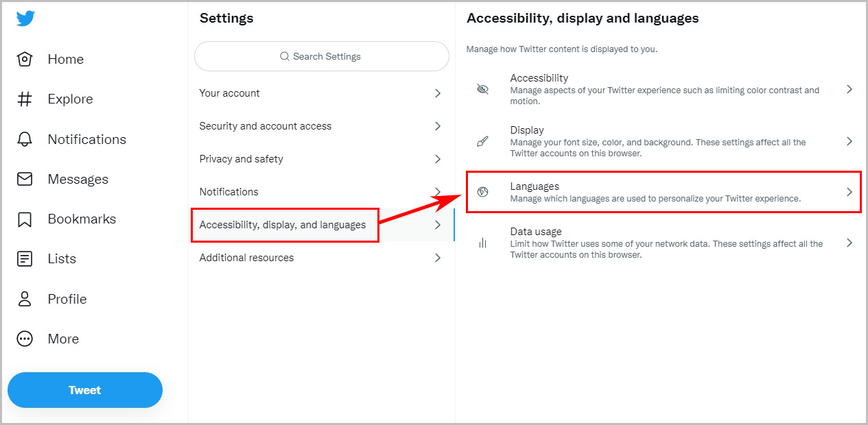Click Languages description about personalizing experience

[655, 199]
